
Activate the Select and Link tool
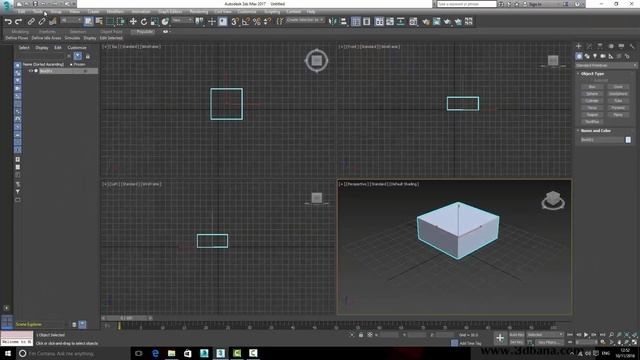(x=31, y=22)
